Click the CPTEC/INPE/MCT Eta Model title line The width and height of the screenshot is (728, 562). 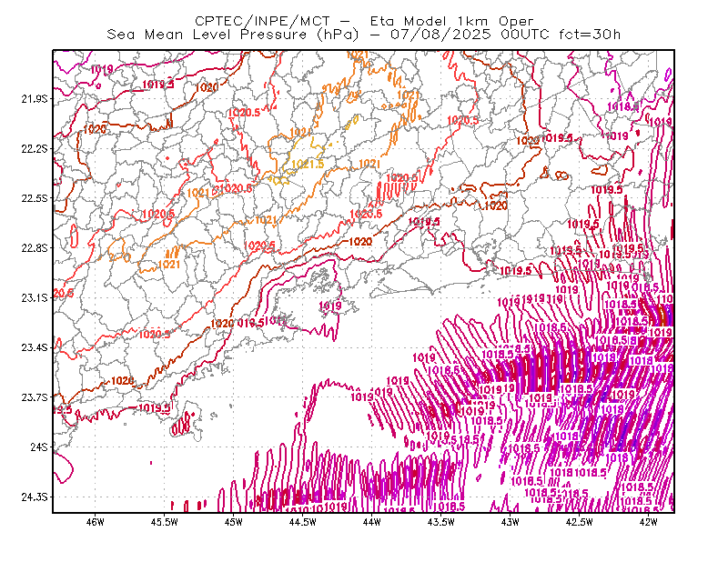tap(364, 21)
